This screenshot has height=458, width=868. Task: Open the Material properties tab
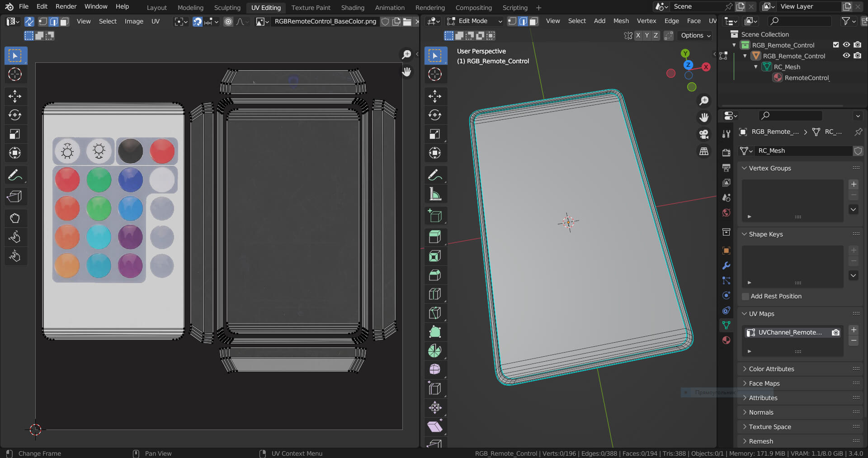coord(726,340)
